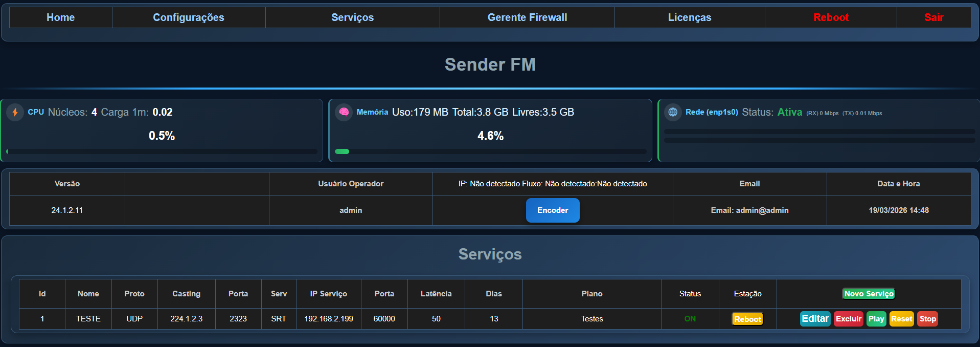Image resolution: width=980 pixels, height=347 pixels.
Task: Click the Carga 1m value 0.02
Action: 163,112
